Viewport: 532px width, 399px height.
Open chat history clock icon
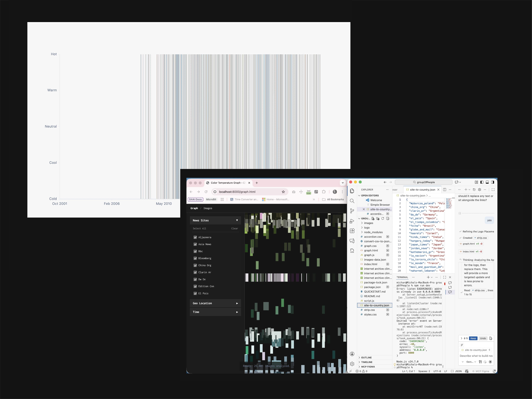[474, 189]
